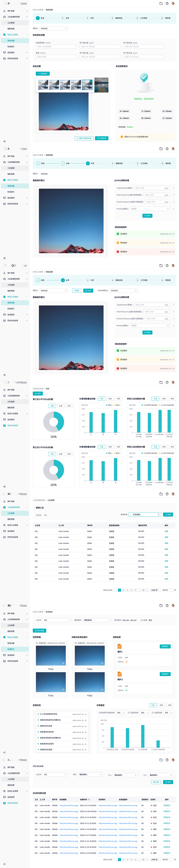Click the 分析 button beside 导出

click(156, 782)
